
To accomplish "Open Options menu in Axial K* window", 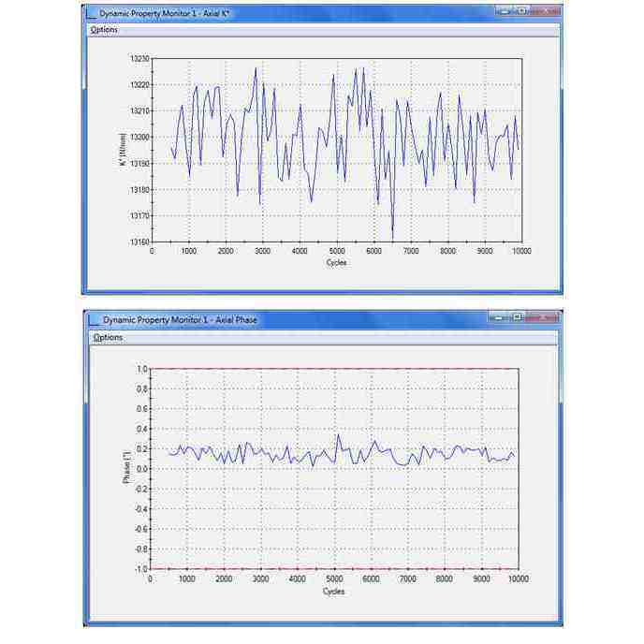I will click(104, 30).
